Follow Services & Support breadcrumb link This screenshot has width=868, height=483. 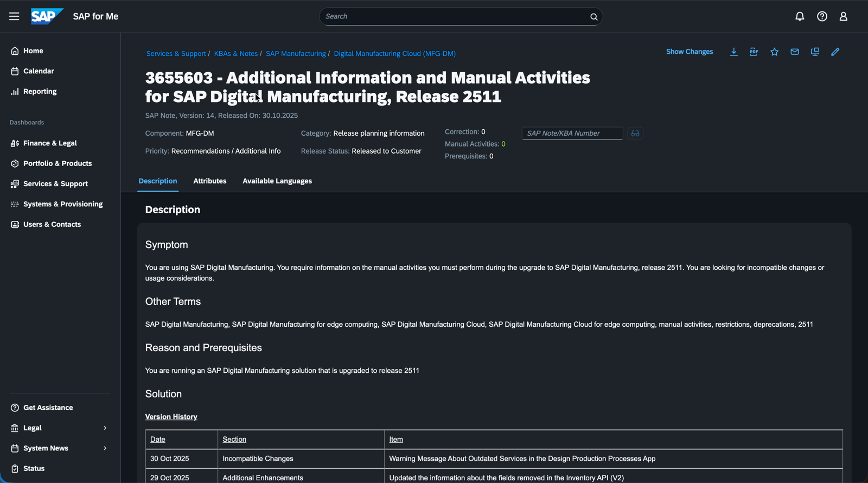click(x=176, y=54)
